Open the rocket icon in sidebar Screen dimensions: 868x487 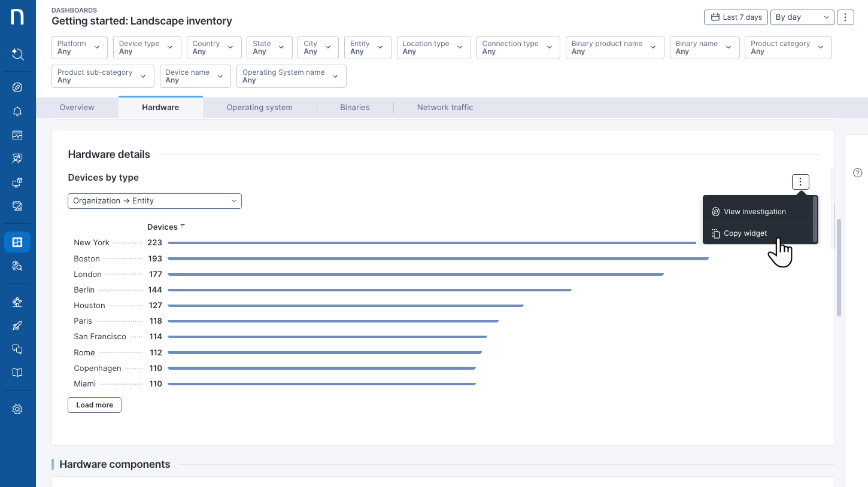point(17,325)
